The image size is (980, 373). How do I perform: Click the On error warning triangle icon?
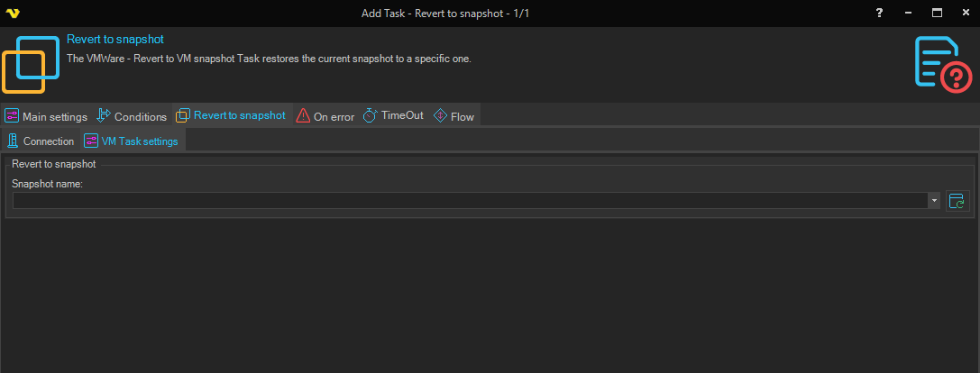point(303,116)
